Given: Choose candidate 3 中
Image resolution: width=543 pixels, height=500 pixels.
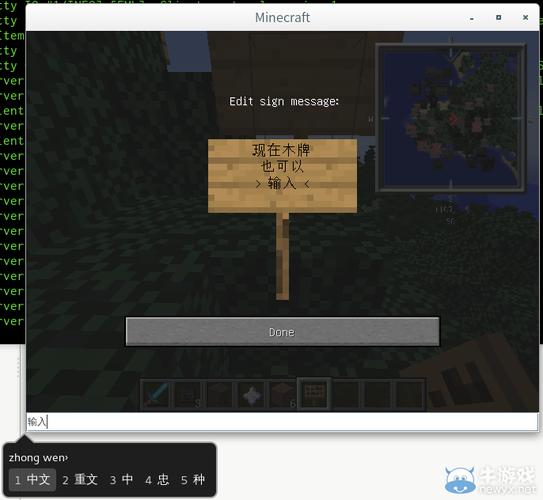Looking at the screenshot, I should (121, 480).
